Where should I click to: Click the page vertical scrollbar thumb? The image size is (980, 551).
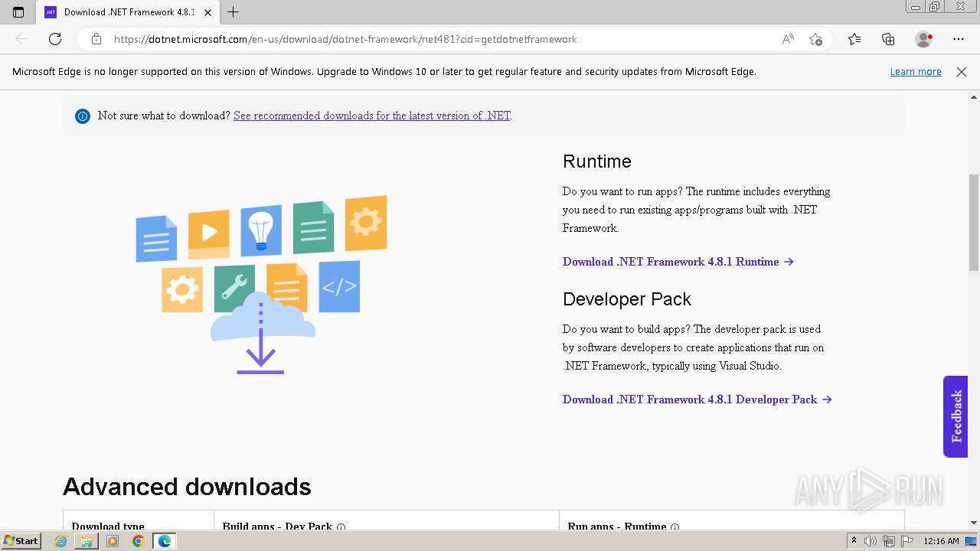974,222
